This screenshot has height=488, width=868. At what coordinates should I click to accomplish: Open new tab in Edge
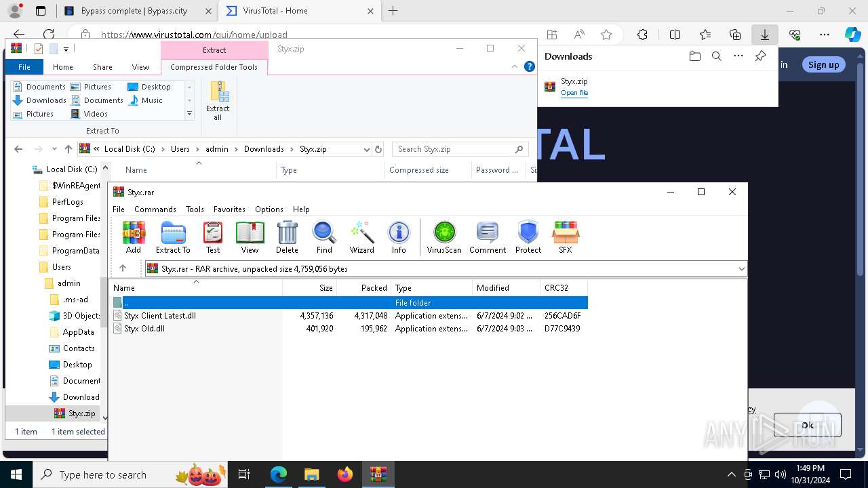393,11
